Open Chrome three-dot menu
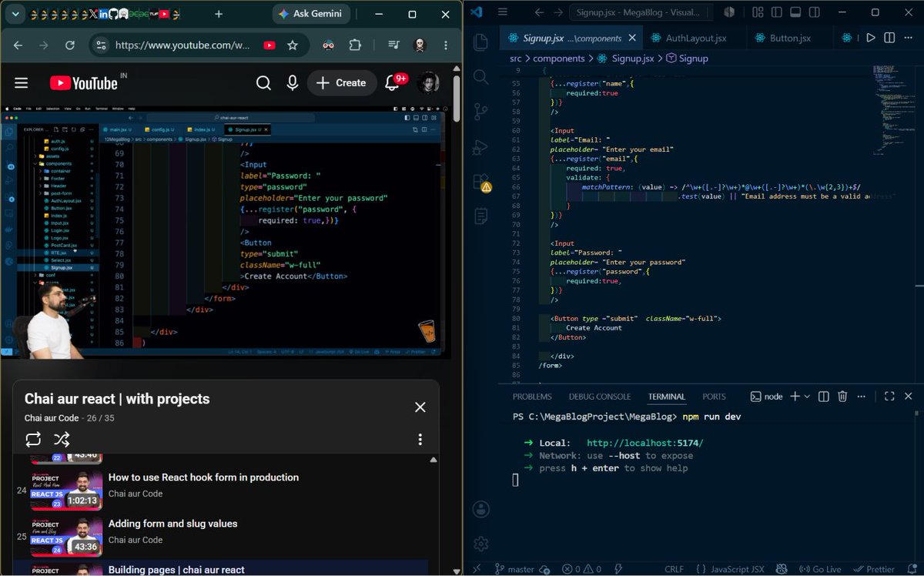 pos(447,45)
